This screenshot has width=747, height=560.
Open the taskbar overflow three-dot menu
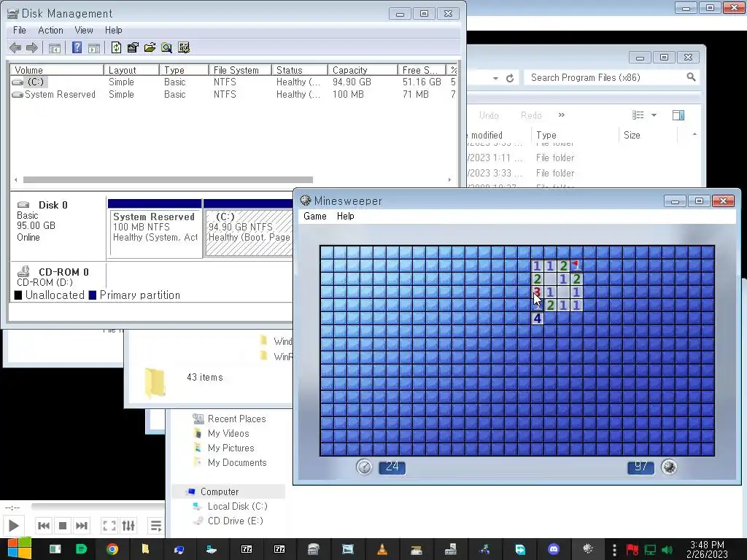click(x=614, y=550)
